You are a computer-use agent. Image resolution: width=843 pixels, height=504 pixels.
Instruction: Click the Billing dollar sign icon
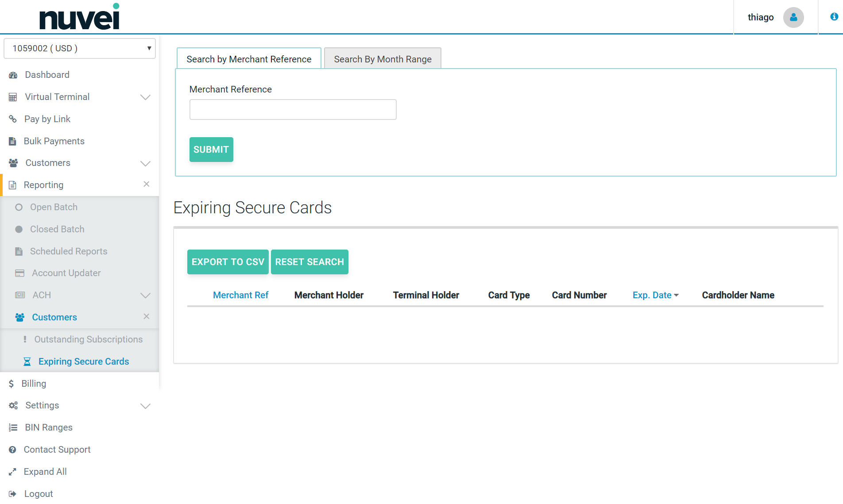[11, 384]
